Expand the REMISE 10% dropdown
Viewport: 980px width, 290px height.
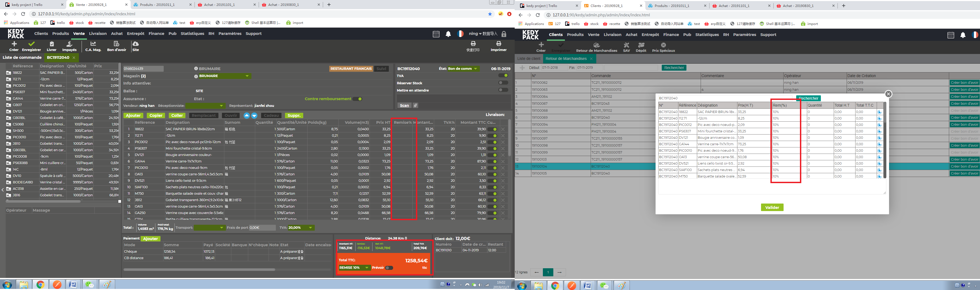(354, 268)
